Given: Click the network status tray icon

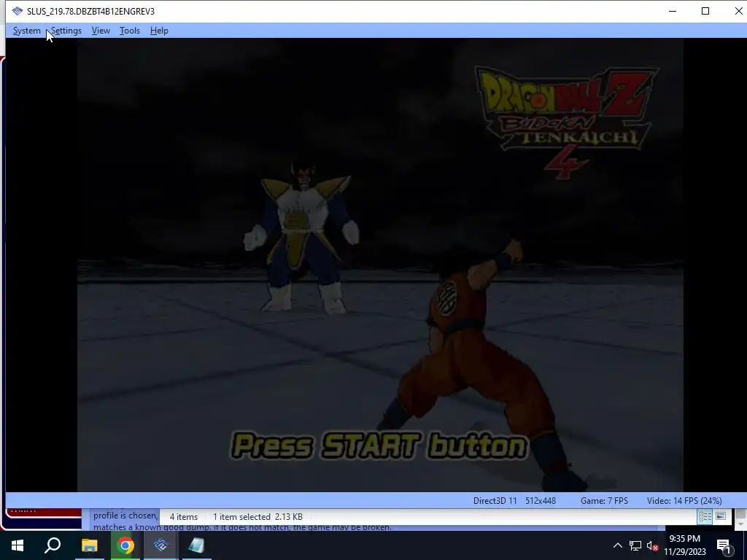Looking at the screenshot, I should tap(635, 545).
